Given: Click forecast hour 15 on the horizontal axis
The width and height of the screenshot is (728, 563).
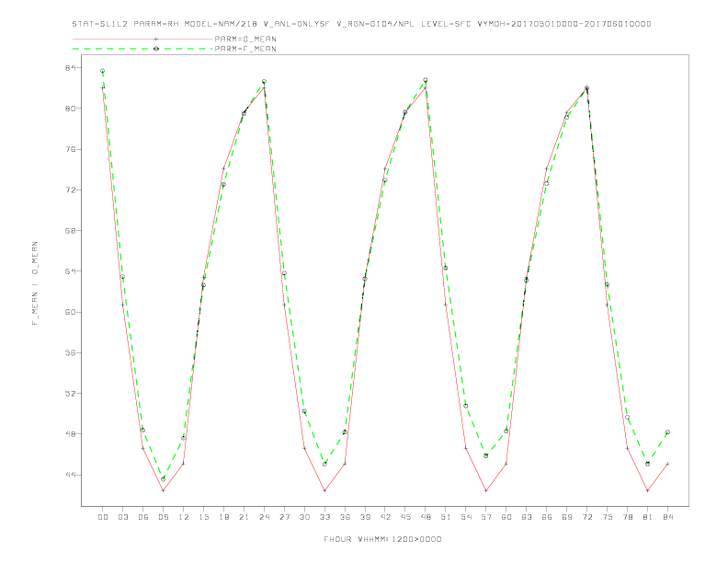Looking at the screenshot, I should coord(203,517).
